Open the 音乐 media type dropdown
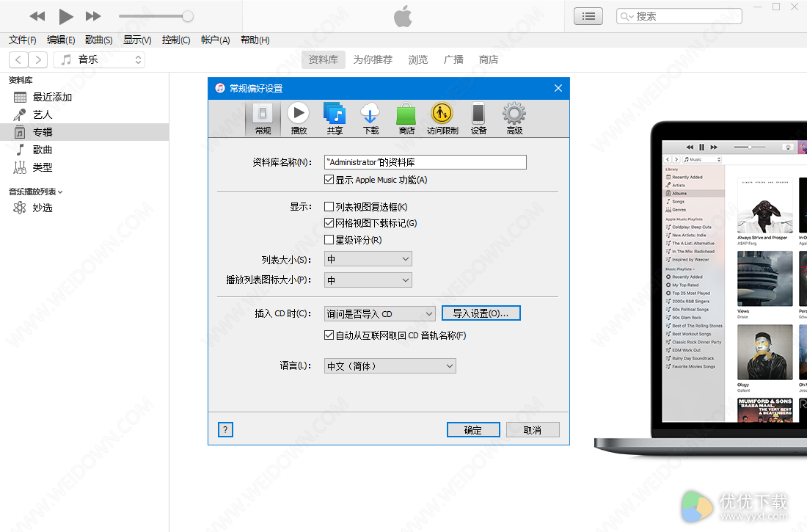The width and height of the screenshot is (807, 532). 99,59
